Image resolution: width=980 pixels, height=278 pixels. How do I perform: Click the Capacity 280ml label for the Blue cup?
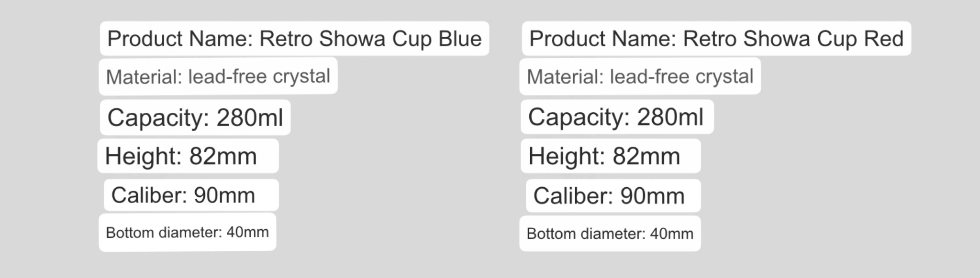point(195,117)
